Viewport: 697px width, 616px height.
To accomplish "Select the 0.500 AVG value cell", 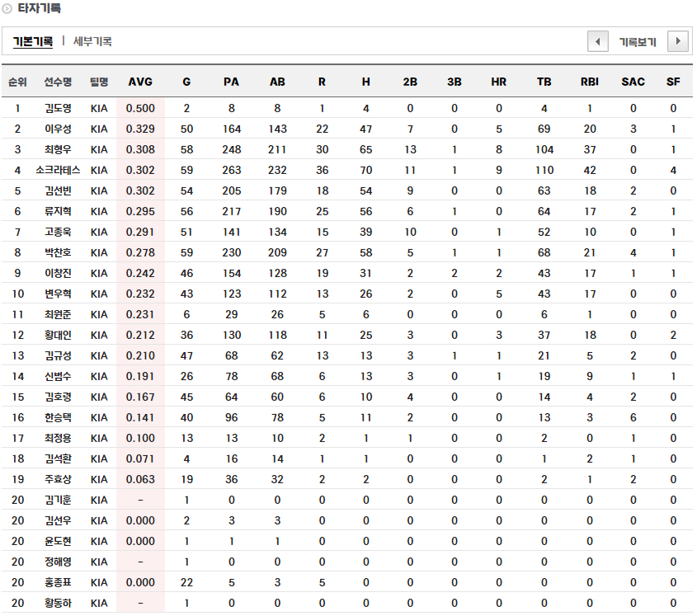I will point(140,108).
